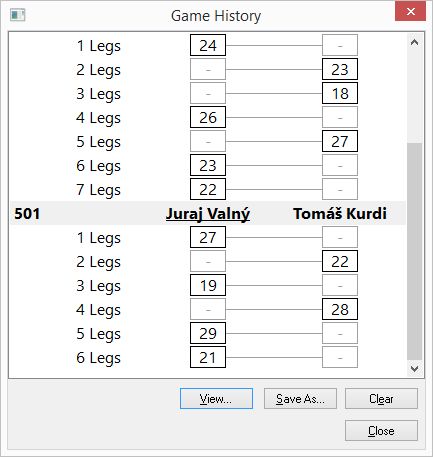Viewport: 433px width, 457px height.
Task: Select the 501 game header row
Action: click(x=208, y=213)
